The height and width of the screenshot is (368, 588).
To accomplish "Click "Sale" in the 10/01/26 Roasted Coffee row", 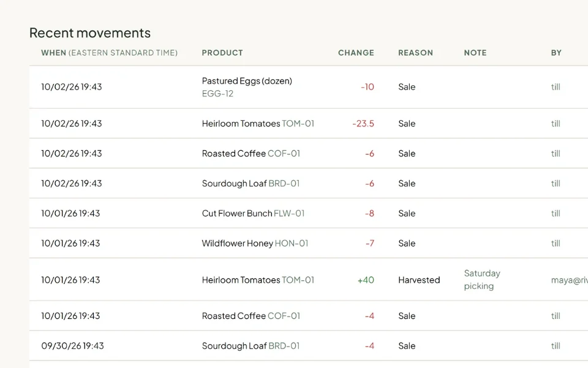I will click(x=407, y=316).
